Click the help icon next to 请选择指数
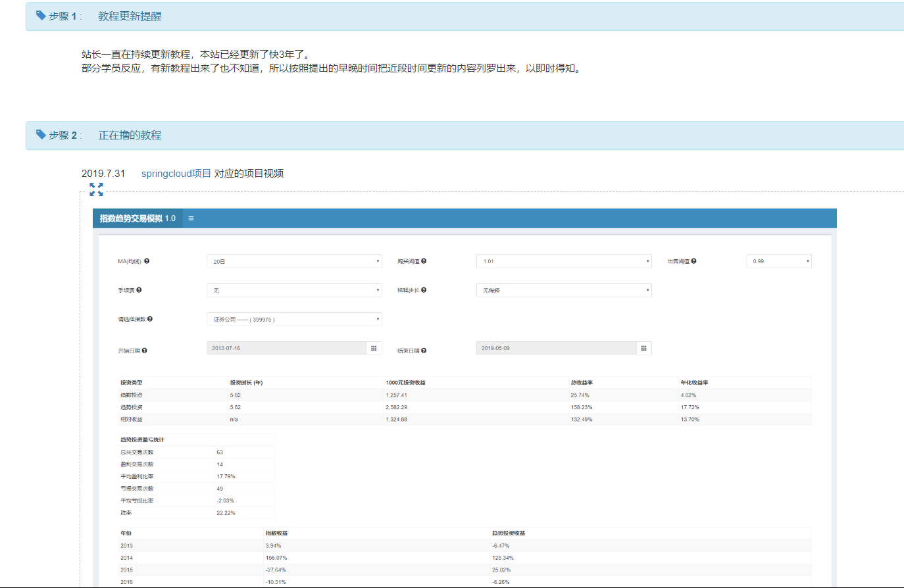The image size is (904, 588). tap(150, 319)
